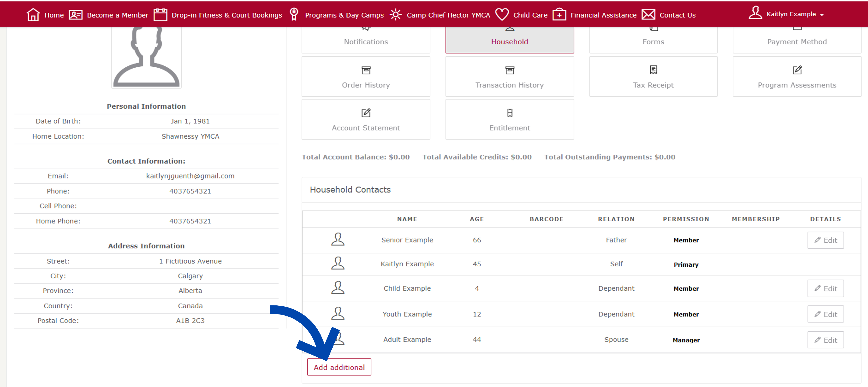Edit the Senior Example household contact
The width and height of the screenshot is (868, 387).
pyautogui.click(x=825, y=240)
